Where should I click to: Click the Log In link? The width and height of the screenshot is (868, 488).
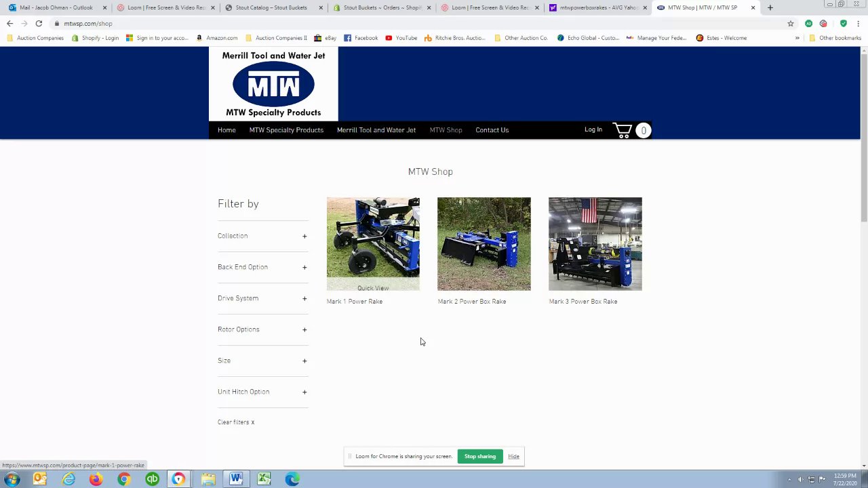(x=593, y=129)
